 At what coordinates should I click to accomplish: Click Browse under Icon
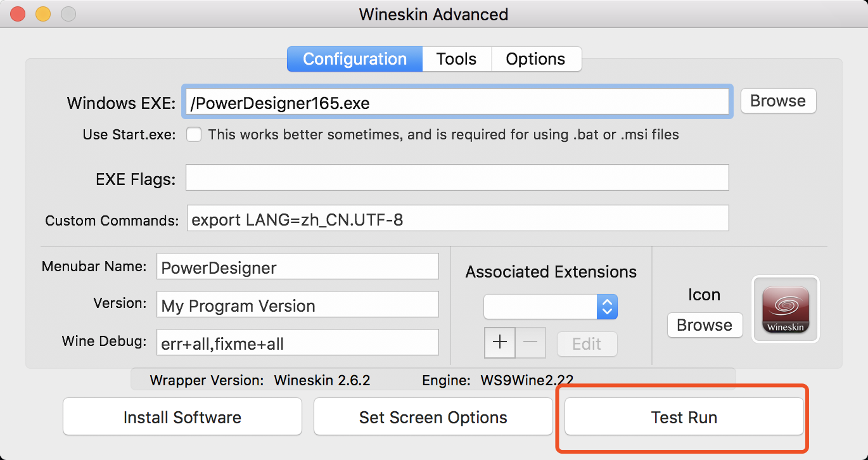pyautogui.click(x=705, y=325)
